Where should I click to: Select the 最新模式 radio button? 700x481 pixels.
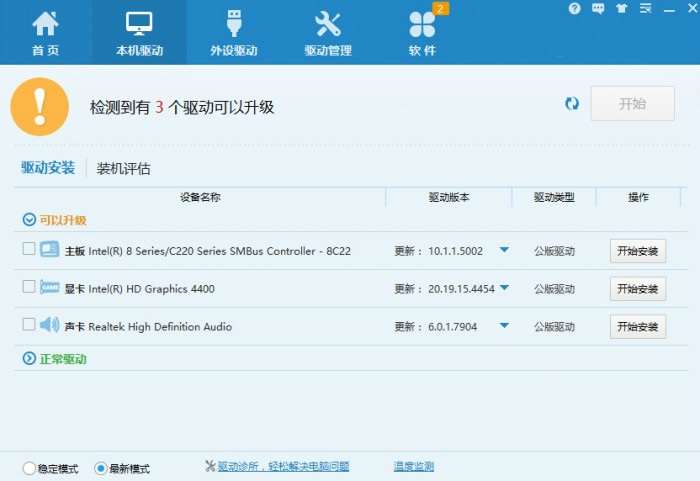[x=100, y=468]
